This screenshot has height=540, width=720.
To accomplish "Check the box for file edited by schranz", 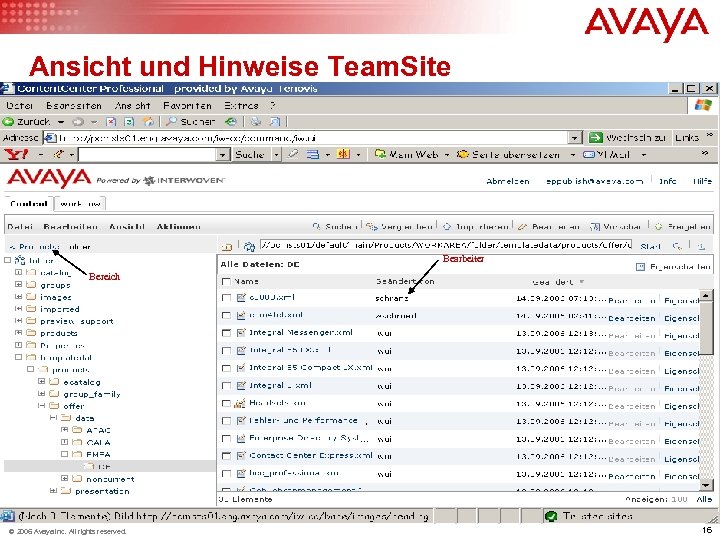I will pyautogui.click(x=226, y=298).
